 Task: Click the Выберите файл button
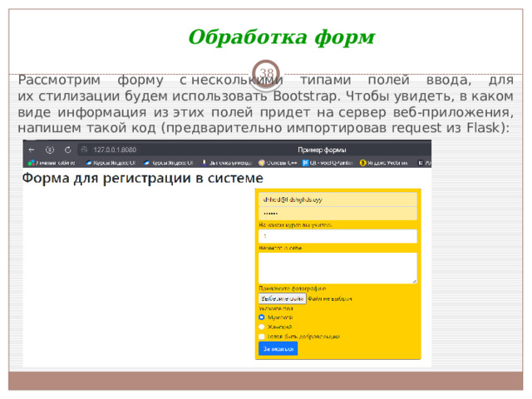pos(283,298)
